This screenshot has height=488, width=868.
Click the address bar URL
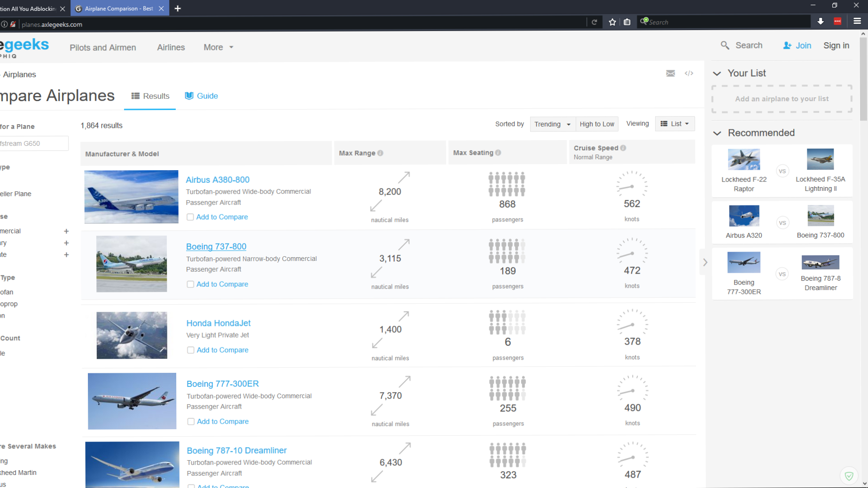pyautogui.click(x=52, y=24)
